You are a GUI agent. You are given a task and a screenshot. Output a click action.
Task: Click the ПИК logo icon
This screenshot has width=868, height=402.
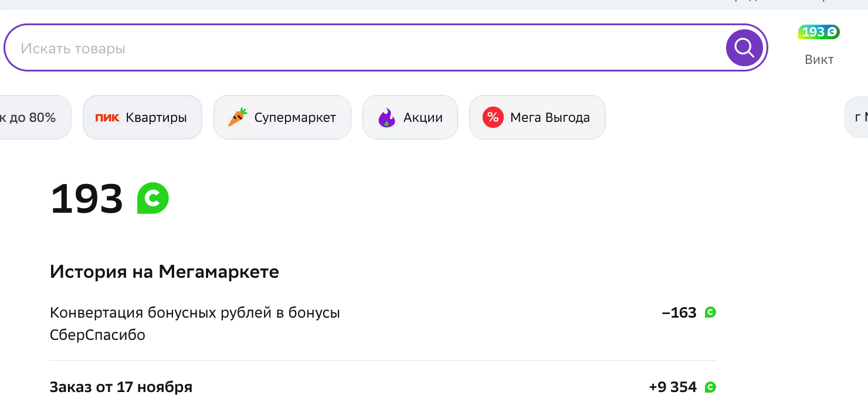point(107,118)
